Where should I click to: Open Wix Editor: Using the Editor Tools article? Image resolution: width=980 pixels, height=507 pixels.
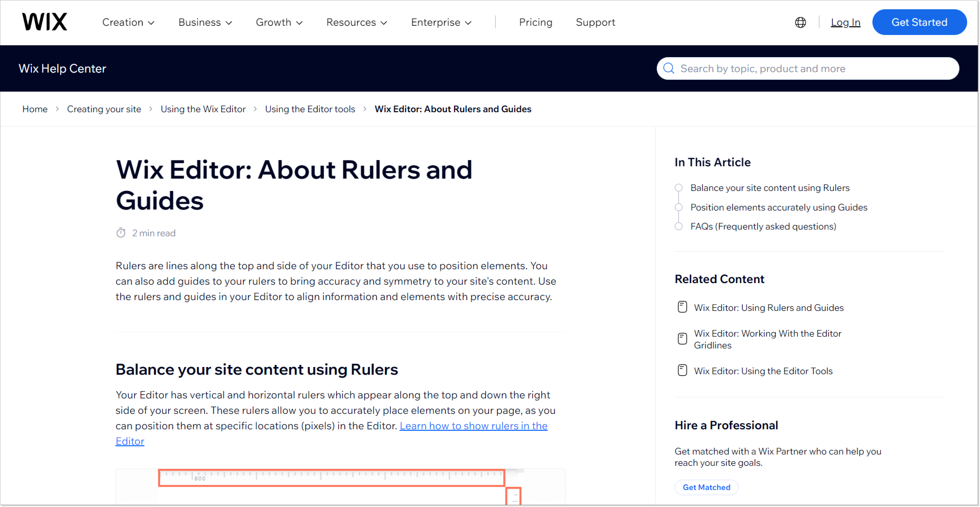click(x=763, y=371)
